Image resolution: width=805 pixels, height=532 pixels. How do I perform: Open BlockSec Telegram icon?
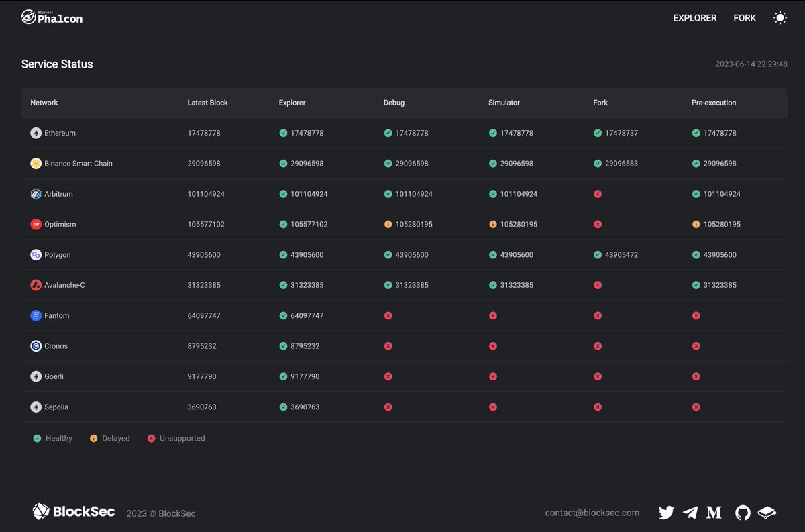[690, 513]
